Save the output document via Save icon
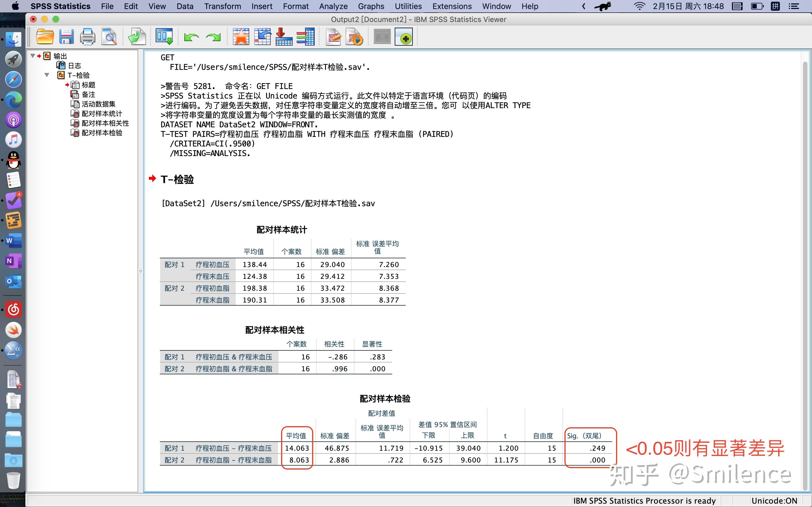Viewport: 812px width, 507px height. point(66,37)
